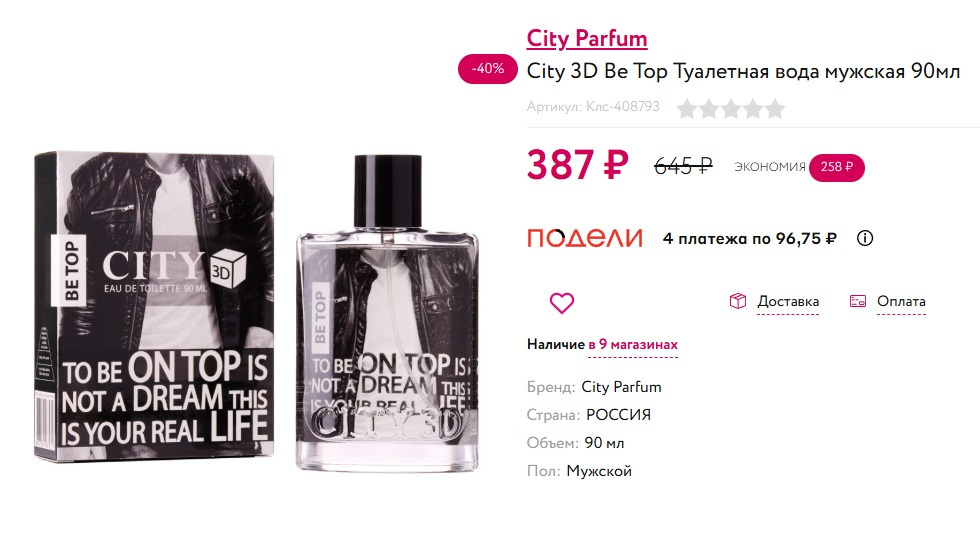Image resolution: width=980 pixels, height=552 pixels.
Task: Click the -40% discount badge
Action: coord(488,69)
